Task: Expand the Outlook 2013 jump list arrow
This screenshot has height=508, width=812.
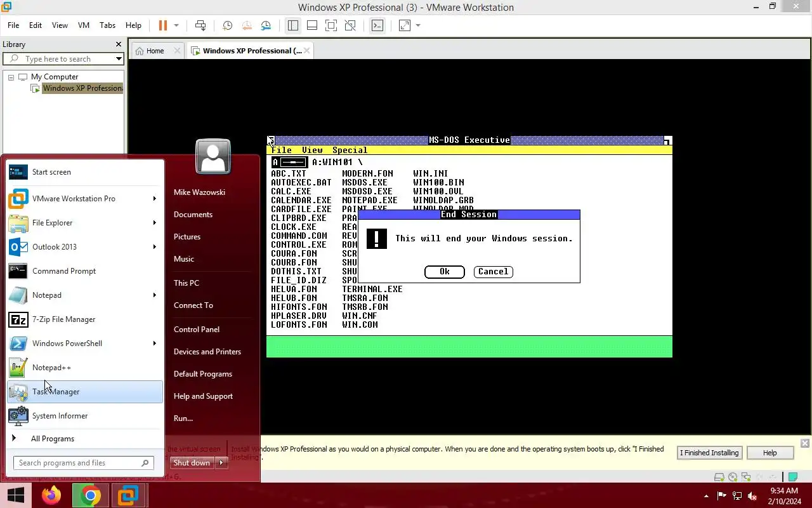Action: click(x=154, y=247)
